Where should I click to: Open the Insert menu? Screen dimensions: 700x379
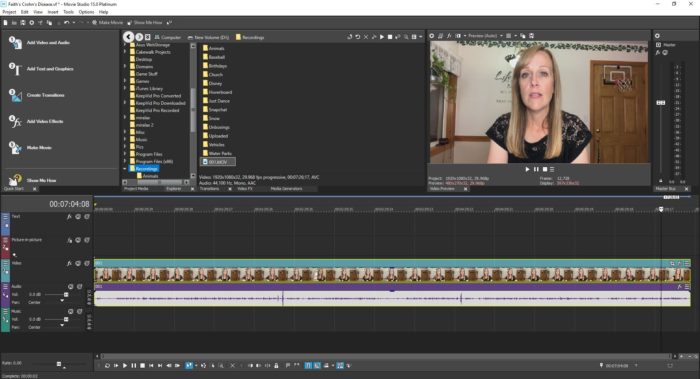coord(53,12)
